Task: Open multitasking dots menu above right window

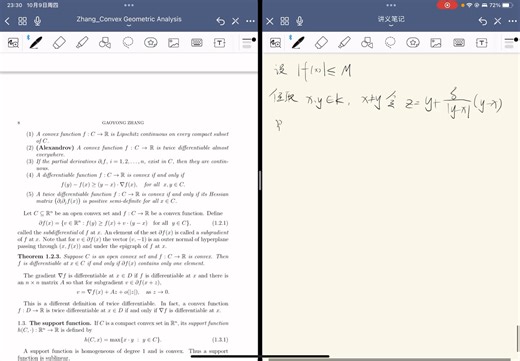Action: [x=391, y=5]
